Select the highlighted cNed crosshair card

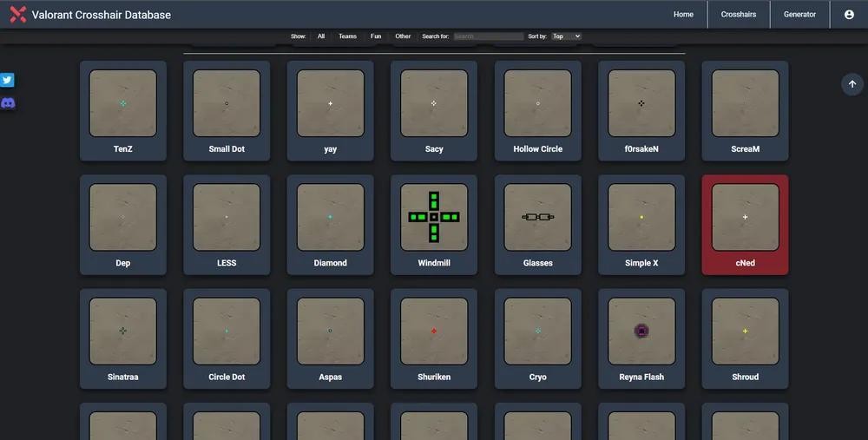pyautogui.click(x=745, y=224)
